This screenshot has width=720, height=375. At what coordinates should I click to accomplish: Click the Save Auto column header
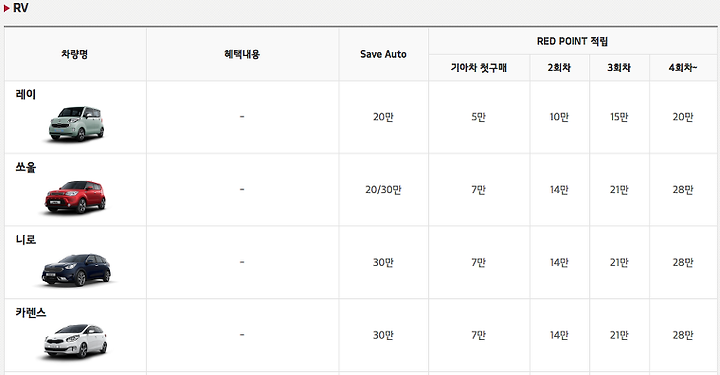(383, 54)
